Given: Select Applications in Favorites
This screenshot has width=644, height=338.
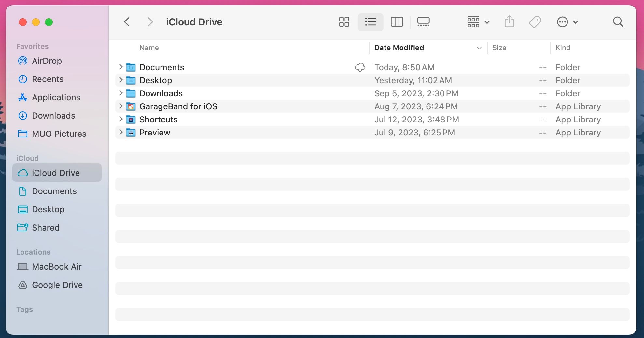Looking at the screenshot, I should tap(56, 97).
